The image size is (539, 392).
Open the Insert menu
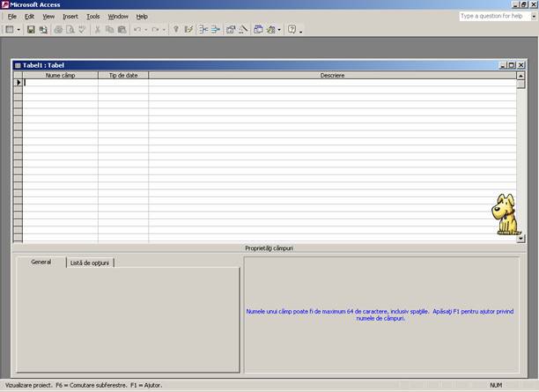pos(70,17)
